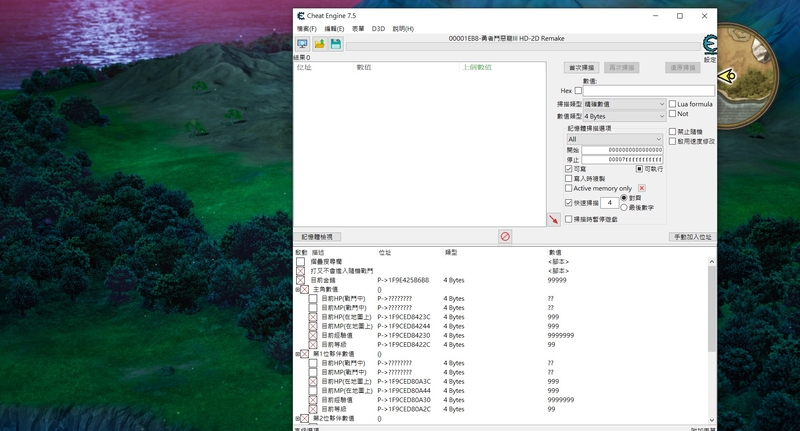Enable the Lua formula checkbox
800x431 pixels.
[672, 104]
